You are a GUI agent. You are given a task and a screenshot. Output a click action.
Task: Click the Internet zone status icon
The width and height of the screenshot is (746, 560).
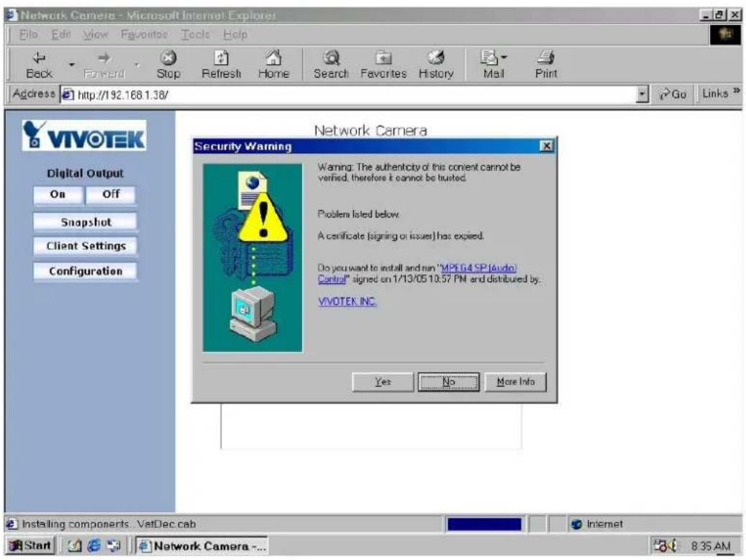point(576,524)
